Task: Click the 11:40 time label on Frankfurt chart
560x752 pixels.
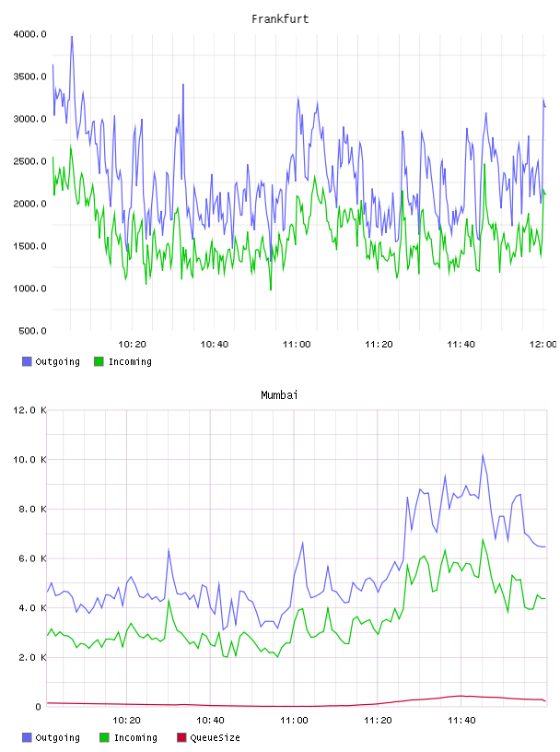Action: point(461,345)
